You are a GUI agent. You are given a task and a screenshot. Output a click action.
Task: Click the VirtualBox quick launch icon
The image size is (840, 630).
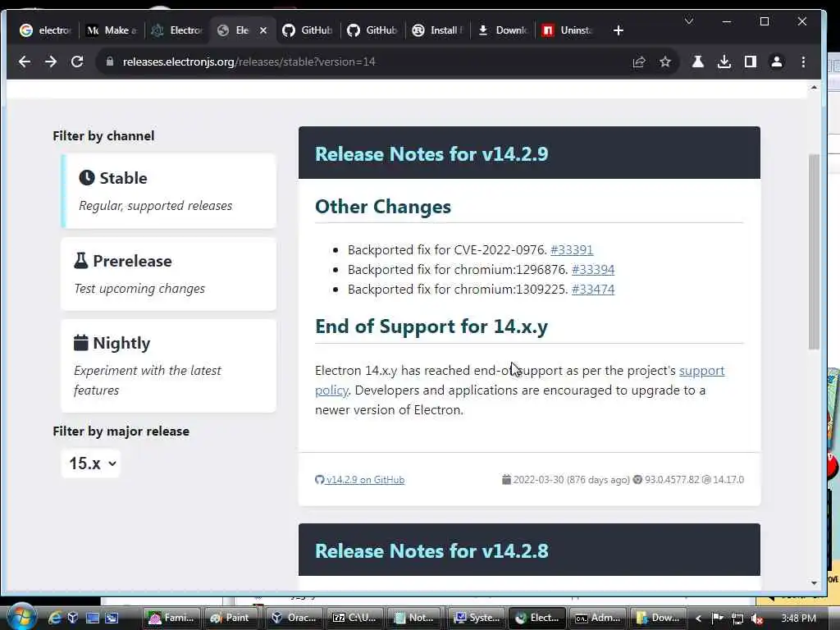[73, 619]
